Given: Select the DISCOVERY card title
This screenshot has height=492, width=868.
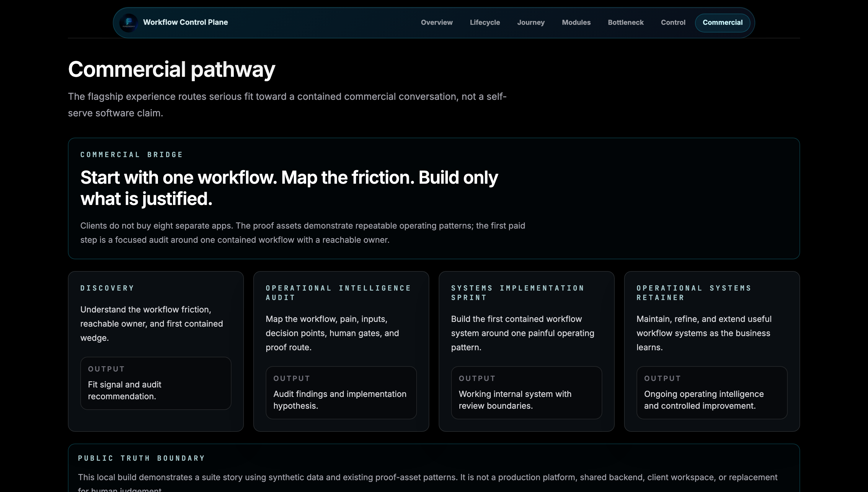Looking at the screenshot, I should [x=107, y=288].
